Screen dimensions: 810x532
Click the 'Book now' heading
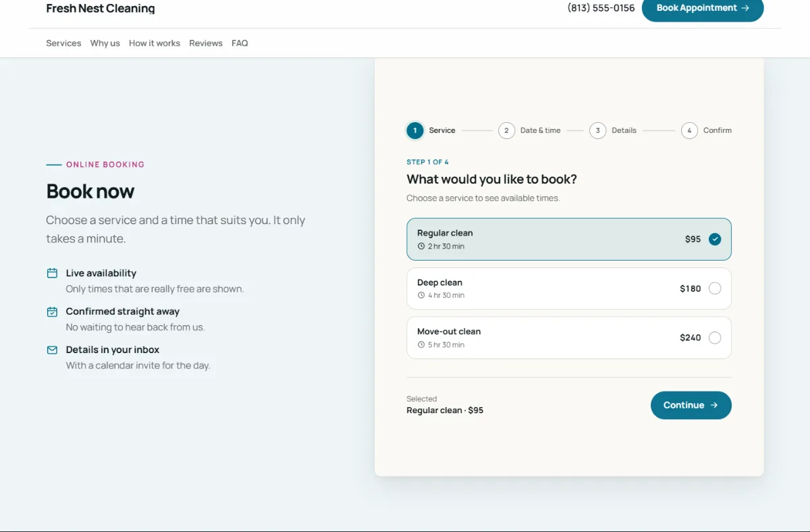pos(90,192)
